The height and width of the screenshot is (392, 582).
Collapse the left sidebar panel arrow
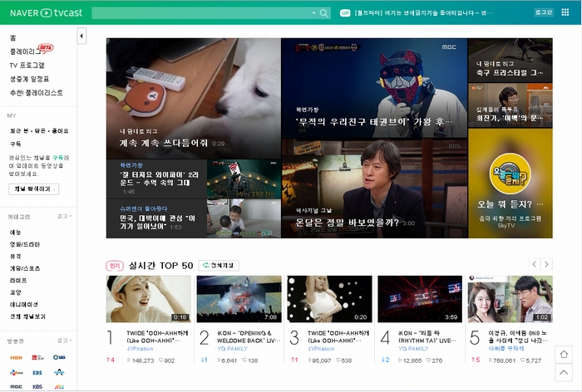click(81, 36)
